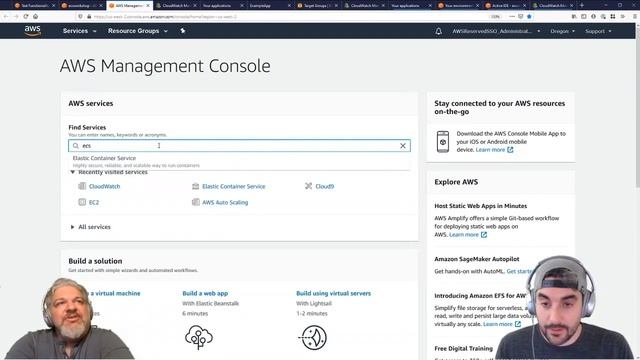The image size is (640, 360).
Task: Open EC2 from recent services
Action: click(94, 202)
